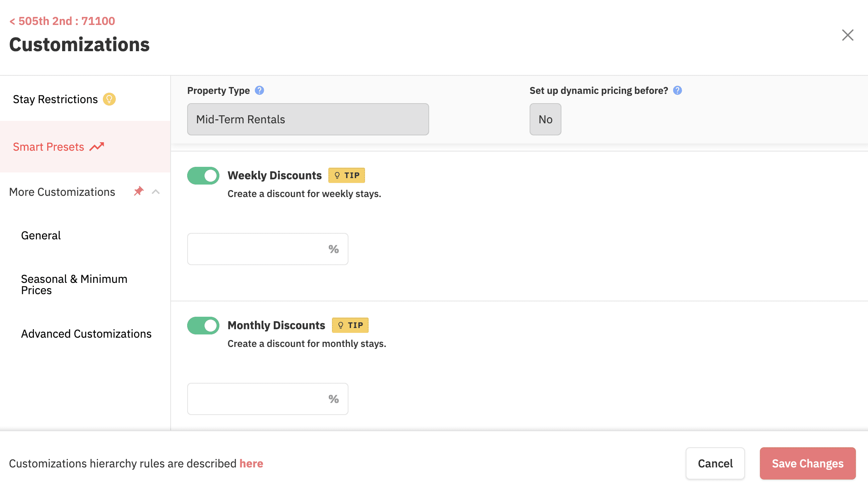
Task: Open the dynamic pricing 'No' dropdown
Action: 545,119
